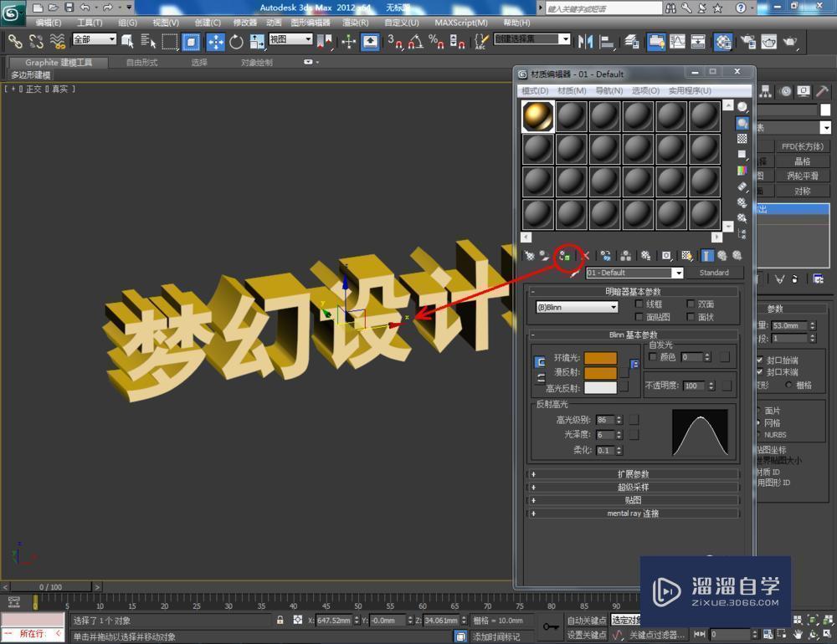This screenshot has width=837, height=644.
Task: Select the Get Material icon
Action: 530,256
